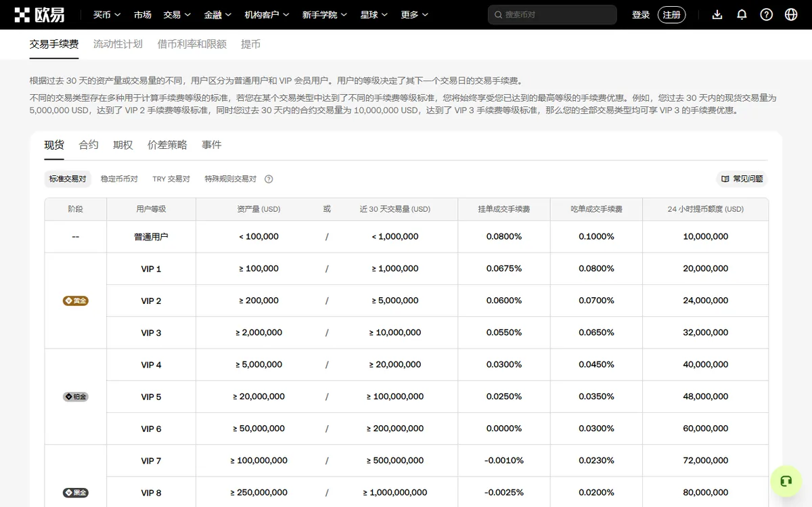812x507 pixels.
Task: Click the VIP 5 row label
Action: (151, 397)
